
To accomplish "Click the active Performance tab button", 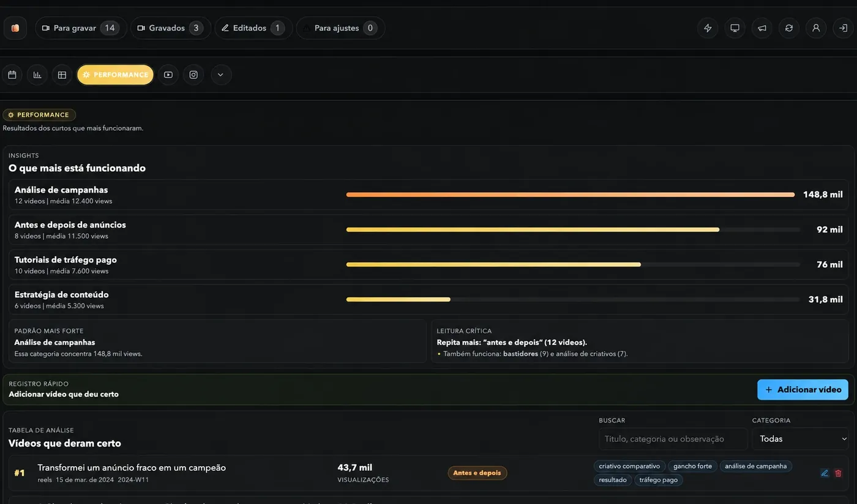I will 115,75.
